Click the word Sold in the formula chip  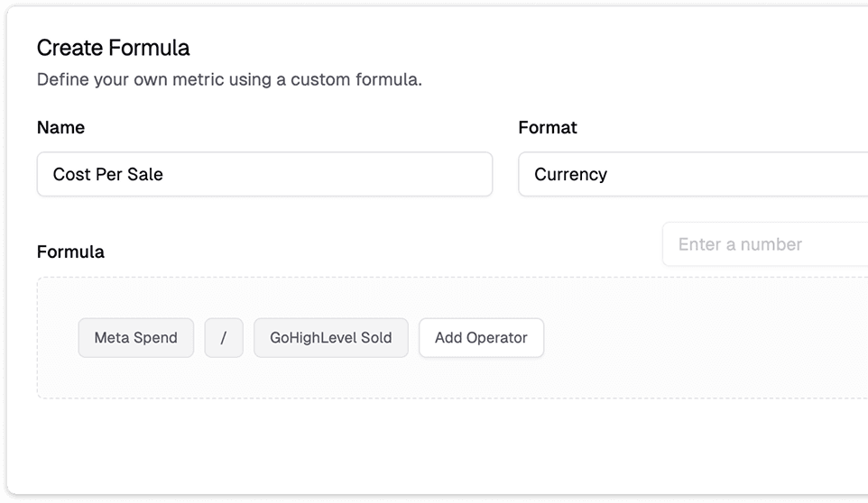click(376, 338)
